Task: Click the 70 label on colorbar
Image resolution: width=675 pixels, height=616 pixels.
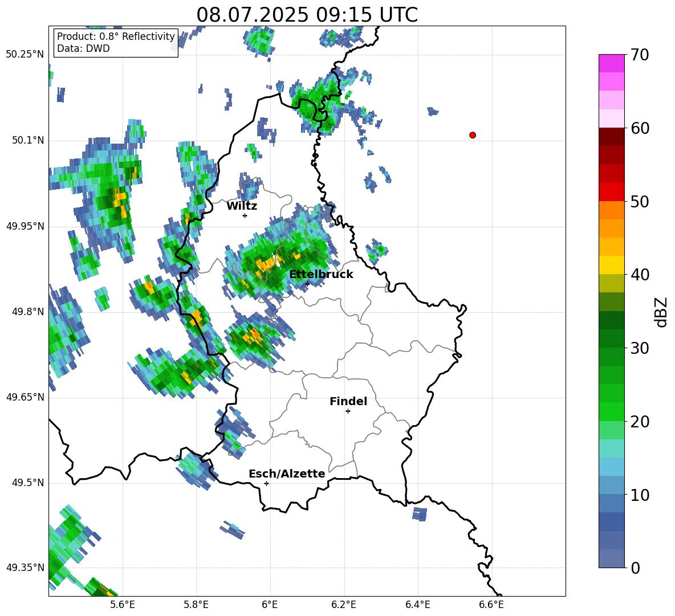Action: (x=640, y=55)
